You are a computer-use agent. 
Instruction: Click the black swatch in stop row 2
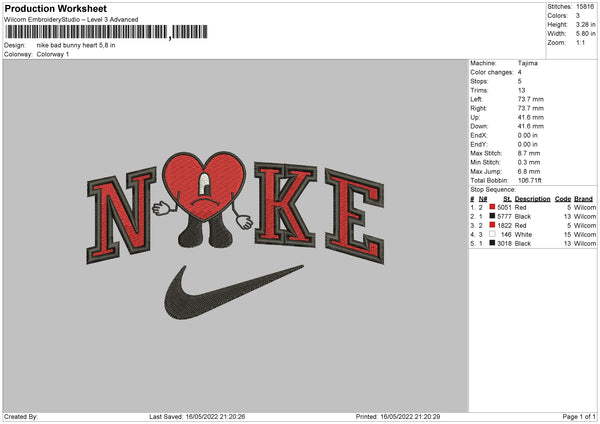(492, 216)
